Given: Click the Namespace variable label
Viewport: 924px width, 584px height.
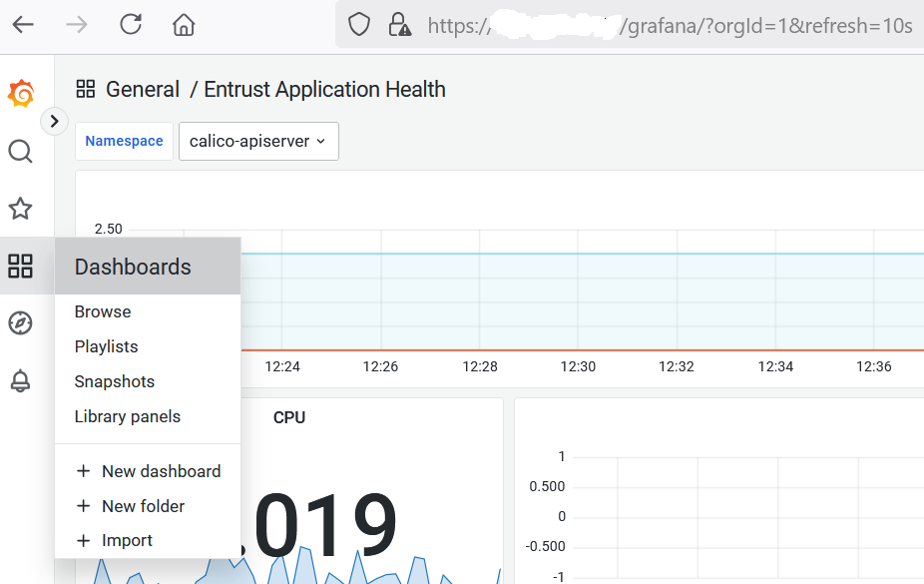Looking at the screenshot, I should pos(125,142).
